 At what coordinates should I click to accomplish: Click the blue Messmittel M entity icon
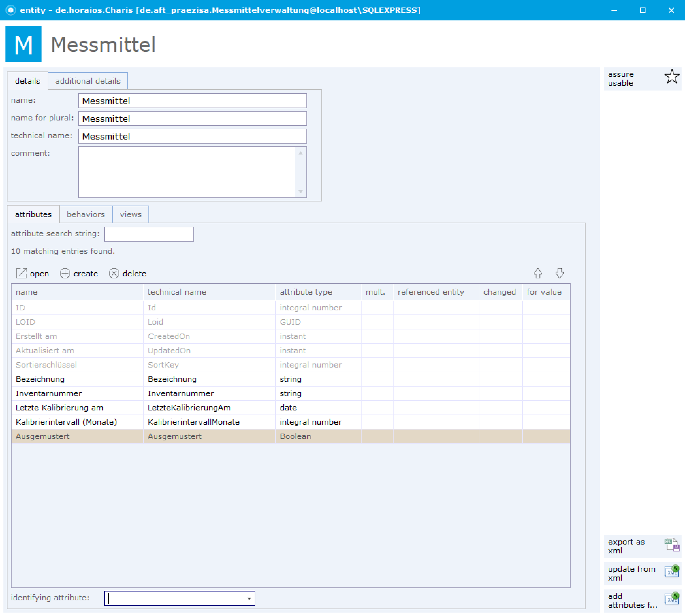click(x=23, y=44)
